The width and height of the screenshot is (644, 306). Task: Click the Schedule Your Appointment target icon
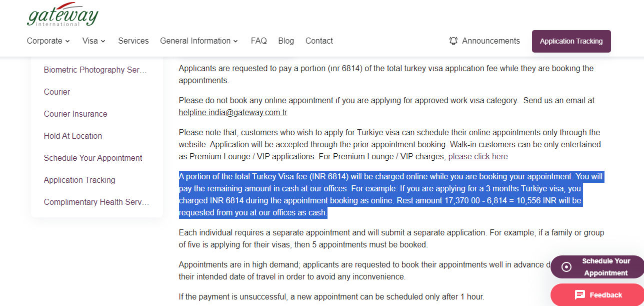[x=566, y=267]
